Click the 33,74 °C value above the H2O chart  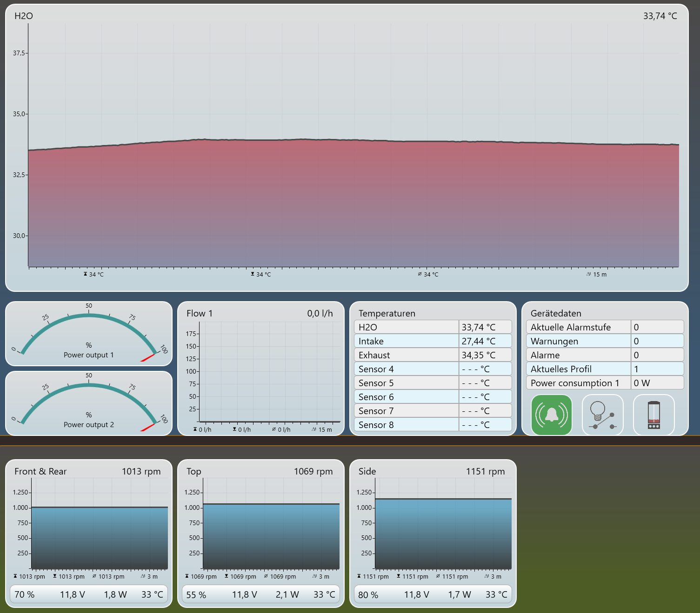pos(660,16)
